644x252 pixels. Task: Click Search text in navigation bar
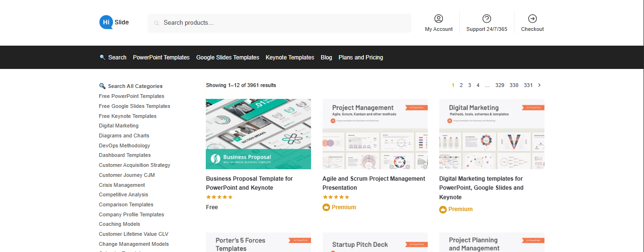[x=117, y=58]
